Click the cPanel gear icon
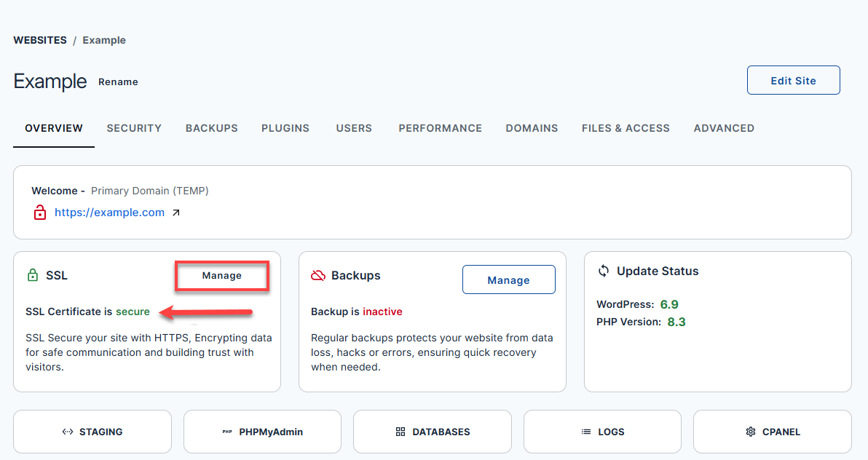868x460 pixels. point(751,432)
